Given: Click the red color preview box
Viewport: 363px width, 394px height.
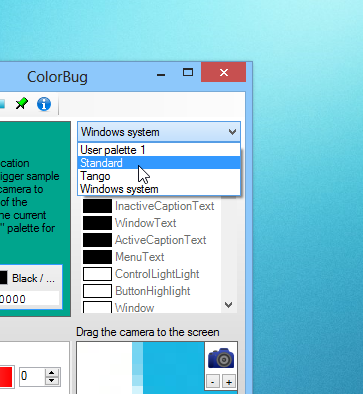Looking at the screenshot, I should tap(6, 377).
